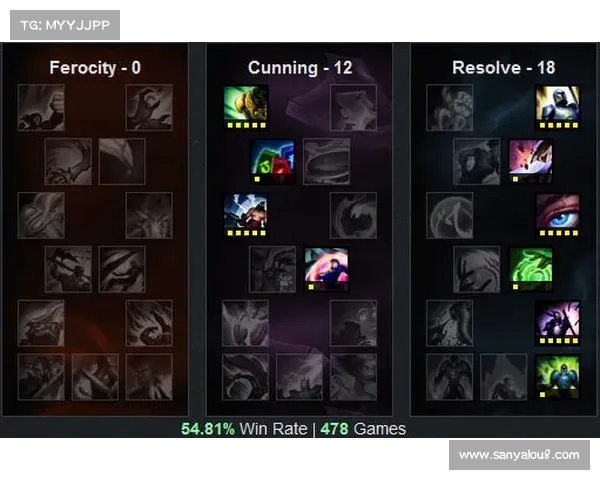The height and width of the screenshot is (480, 600).
Task: Click the Cunning - 12 header
Action: point(300,68)
